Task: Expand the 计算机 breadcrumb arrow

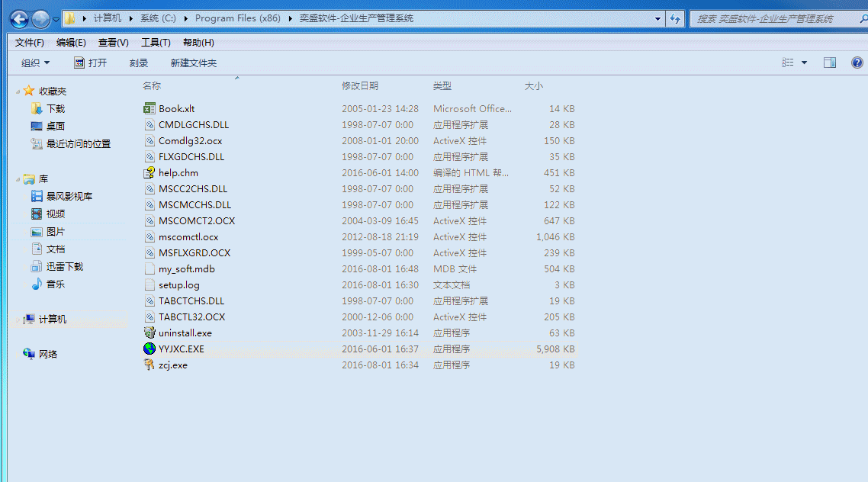Action: [x=131, y=18]
